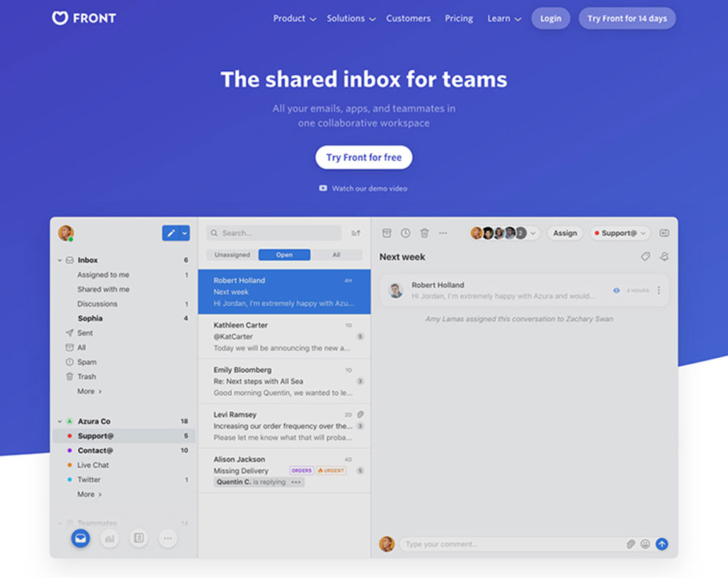Viewport: 728px width, 578px height.
Task: Click Try Front for 14 days
Action: 627,19
